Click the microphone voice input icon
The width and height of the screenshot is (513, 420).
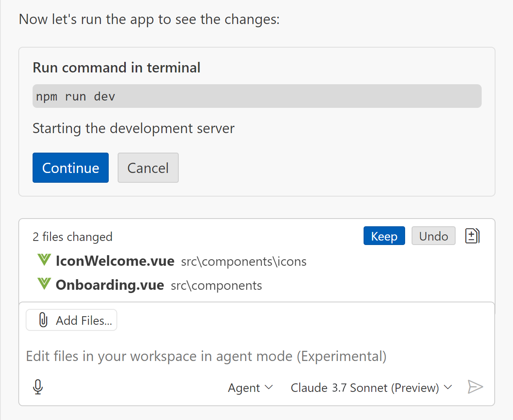click(38, 387)
